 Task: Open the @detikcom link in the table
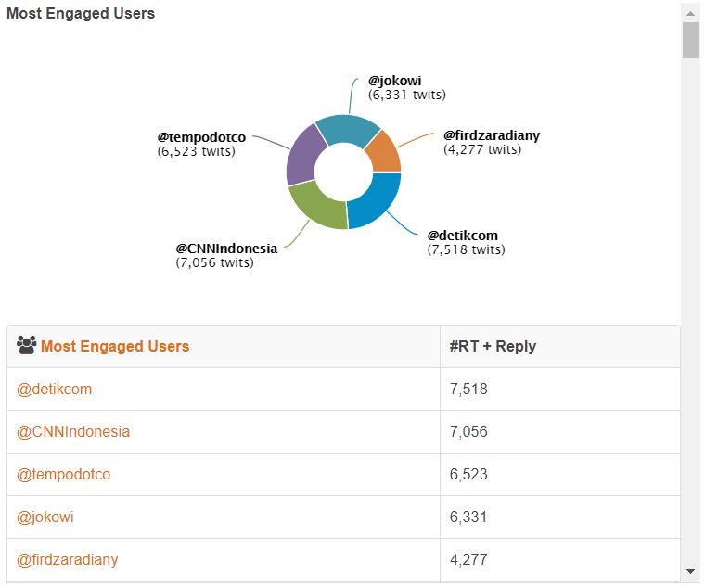coord(55,390)
